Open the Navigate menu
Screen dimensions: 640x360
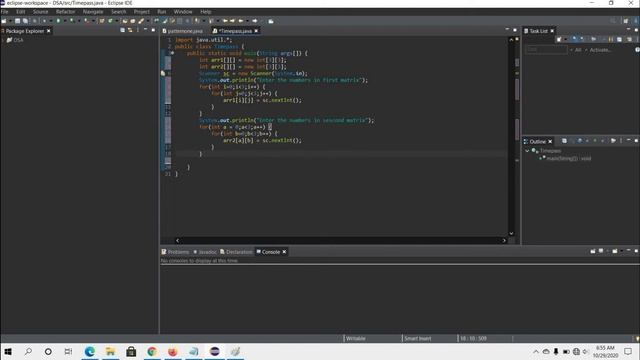pyautogui.click(x=93, y=12)
